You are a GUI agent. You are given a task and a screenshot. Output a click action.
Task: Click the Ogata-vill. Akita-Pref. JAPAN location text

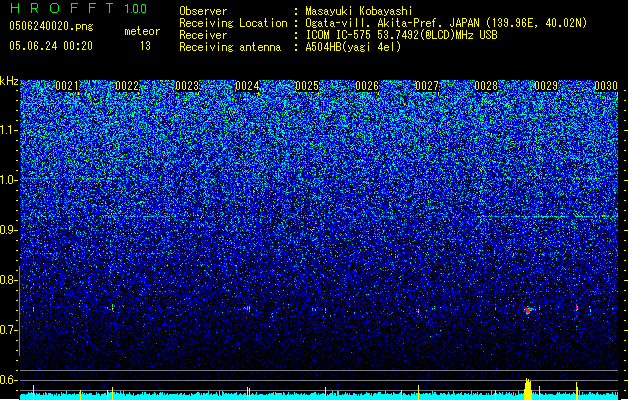(446, 23)
